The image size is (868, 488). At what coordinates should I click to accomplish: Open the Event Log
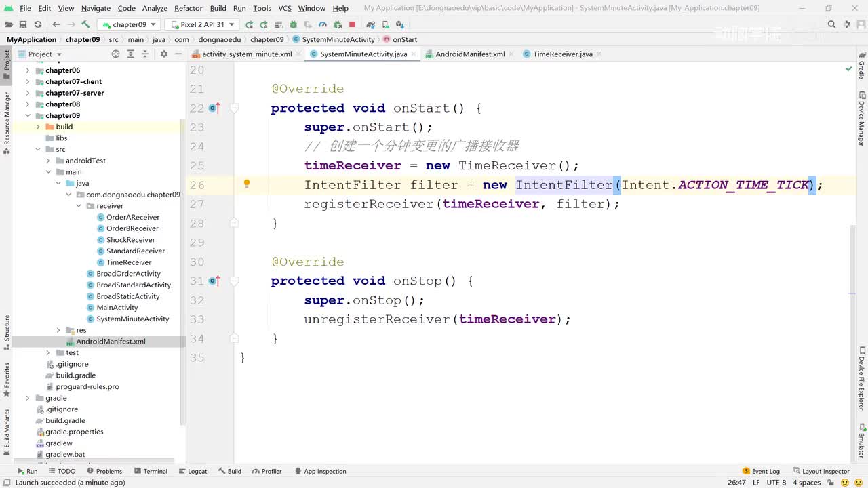(761, 471)
